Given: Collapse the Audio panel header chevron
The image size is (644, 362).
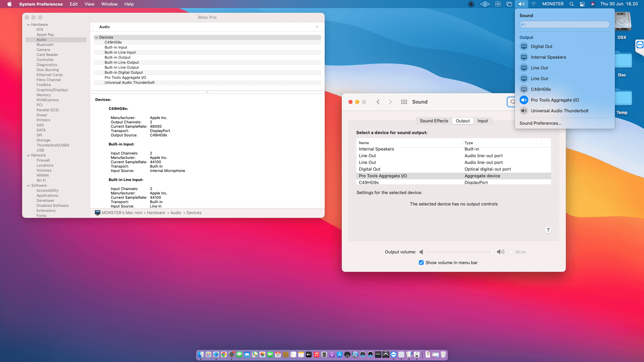Looking at the screenshot, I should click(x=317, y=27).
